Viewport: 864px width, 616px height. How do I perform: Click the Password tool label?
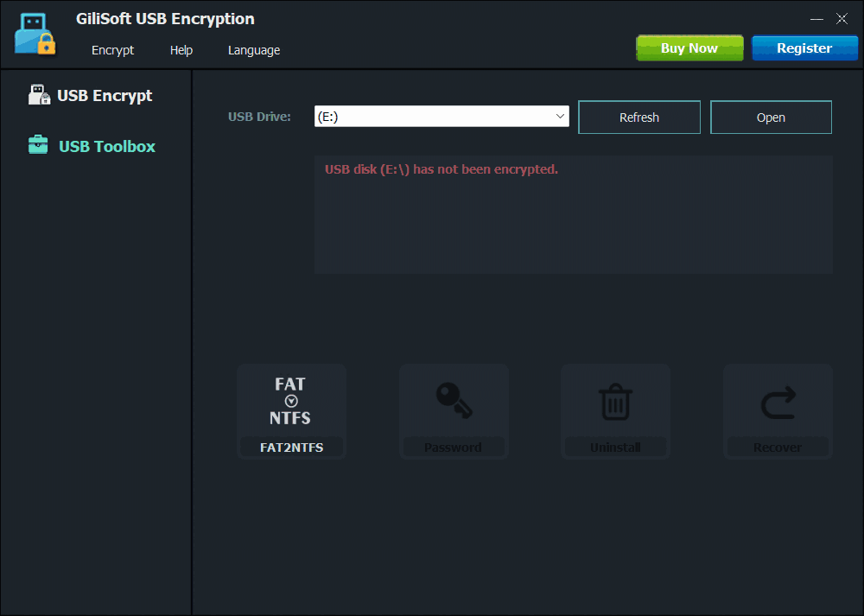coord(453,448)
